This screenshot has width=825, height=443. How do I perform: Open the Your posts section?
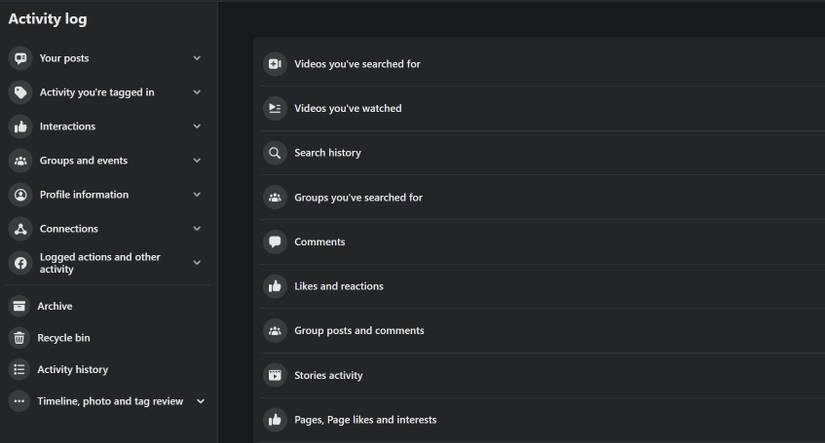coord(107,58)
